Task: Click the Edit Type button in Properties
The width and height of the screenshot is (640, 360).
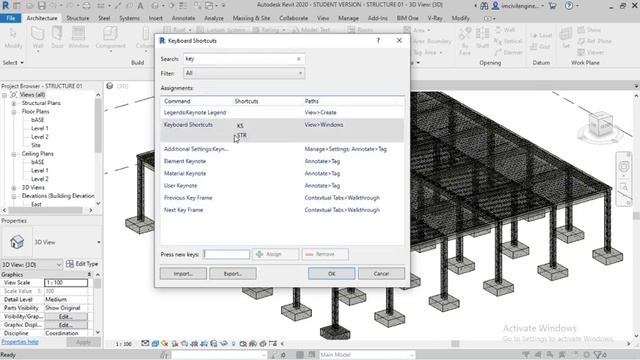Action: coord(82,264)
